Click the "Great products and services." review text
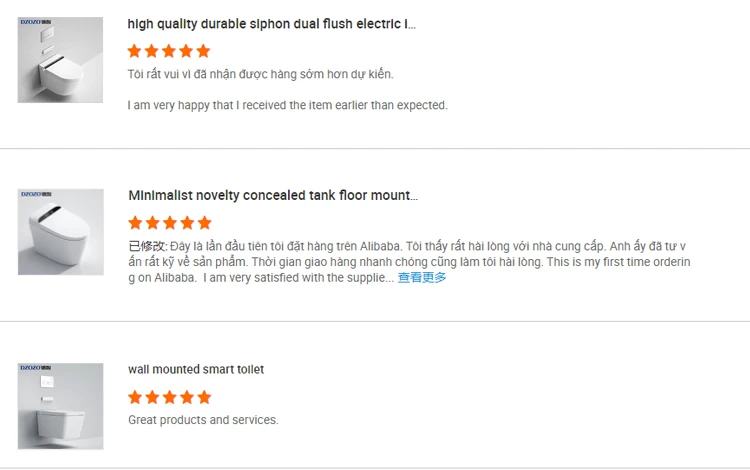750x470 pixels. click(x=203, y=420)
